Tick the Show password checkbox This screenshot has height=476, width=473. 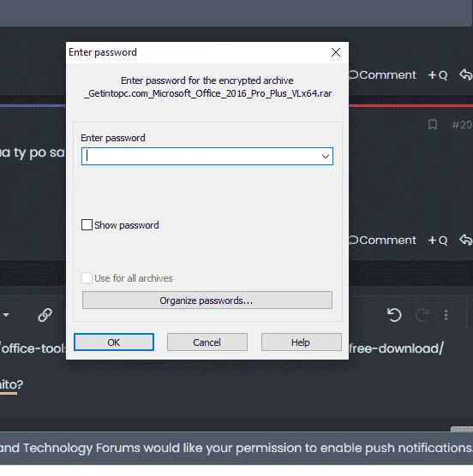(x=87, y=225)
